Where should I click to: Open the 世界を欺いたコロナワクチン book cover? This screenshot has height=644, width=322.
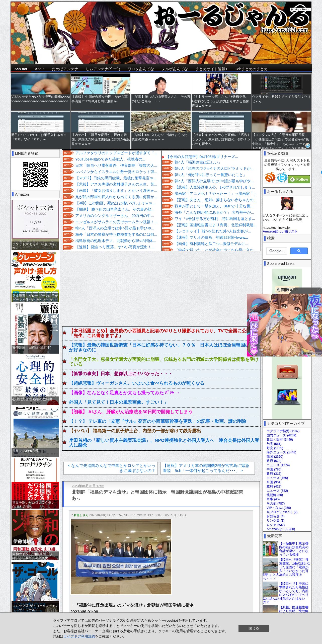(x=35, y=483)
